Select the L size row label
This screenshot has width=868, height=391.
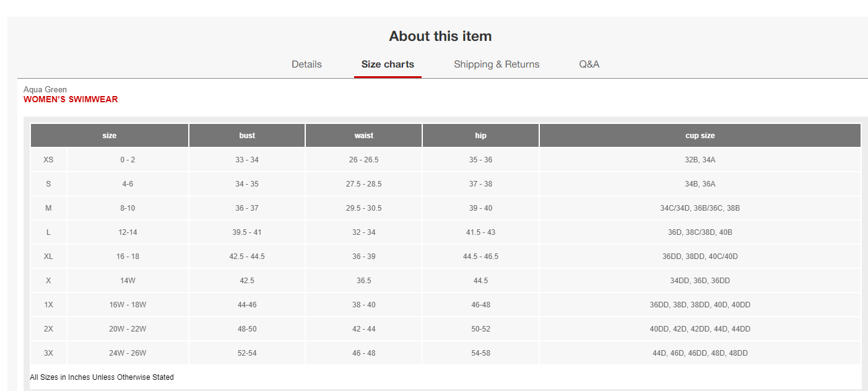(x=48, y=232)
